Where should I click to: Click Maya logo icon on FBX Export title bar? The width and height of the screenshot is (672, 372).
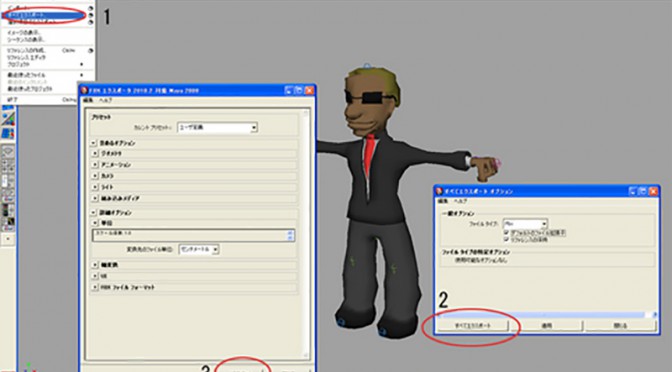tap(84, 90)
